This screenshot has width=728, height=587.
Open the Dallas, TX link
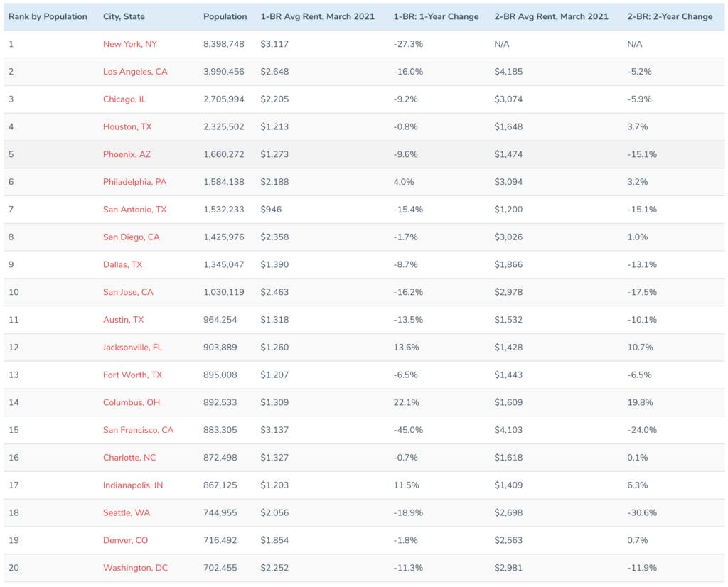pos(122,264)
